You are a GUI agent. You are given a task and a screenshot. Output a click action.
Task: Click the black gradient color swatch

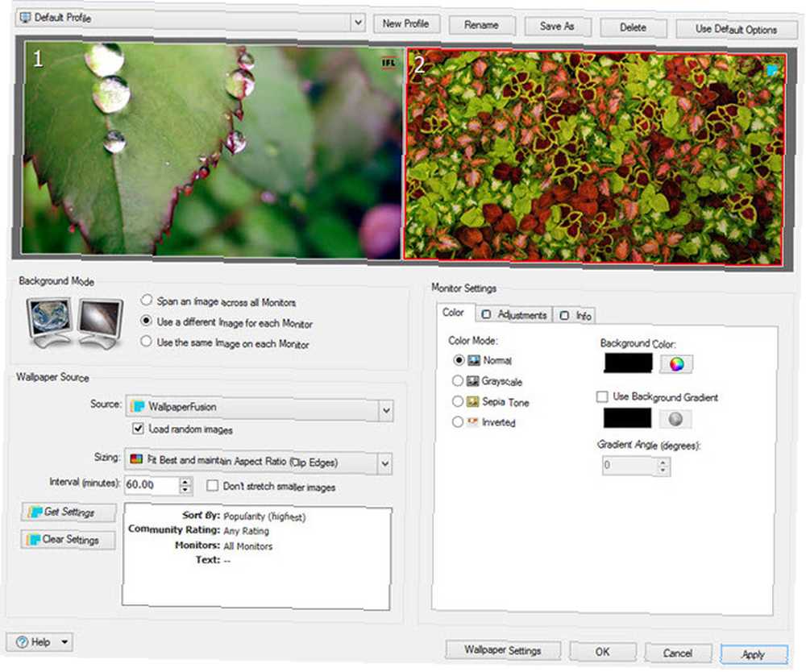[627, 418]
